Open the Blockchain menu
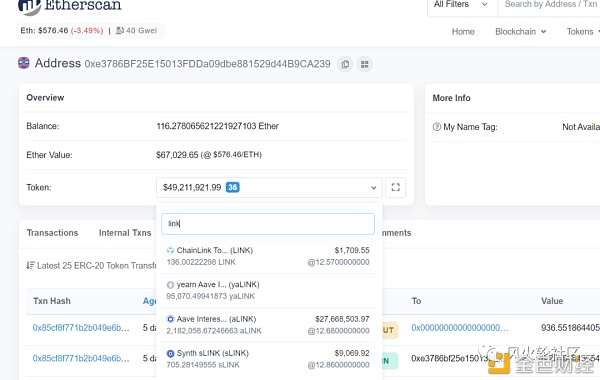600x380 pixels. point(520,32)
